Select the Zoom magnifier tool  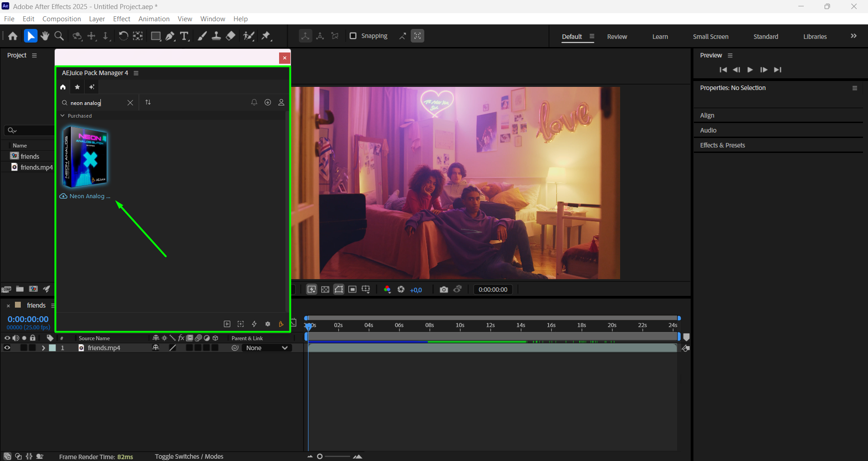pyautogui.click(x=59, y=36)
